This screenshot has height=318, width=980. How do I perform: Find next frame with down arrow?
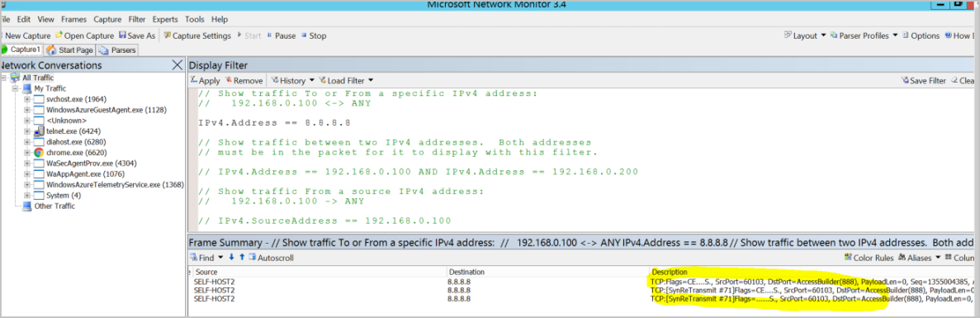(x=231, y=258)
